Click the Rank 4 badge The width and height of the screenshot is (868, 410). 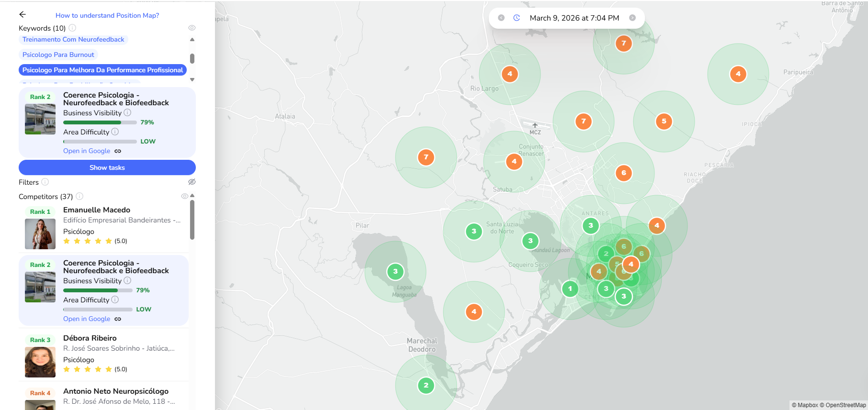coord(40,393)
